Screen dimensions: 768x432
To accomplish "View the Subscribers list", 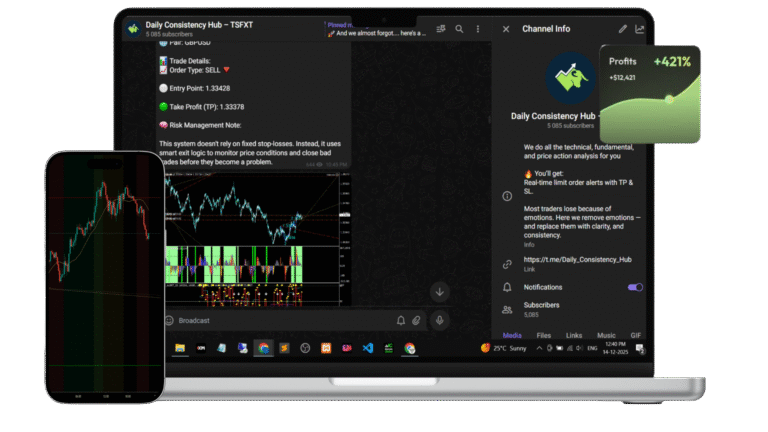I will pyautogui.click(x=542, y=305).
